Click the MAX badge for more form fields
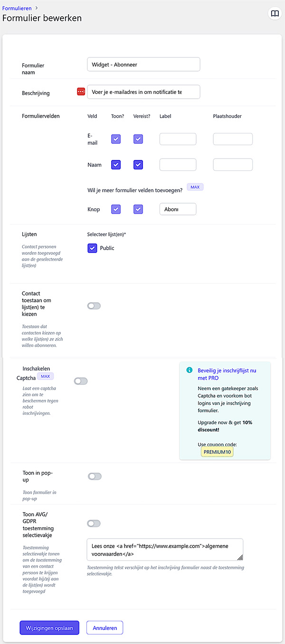The image size is (285, 644). pos(195,187)
